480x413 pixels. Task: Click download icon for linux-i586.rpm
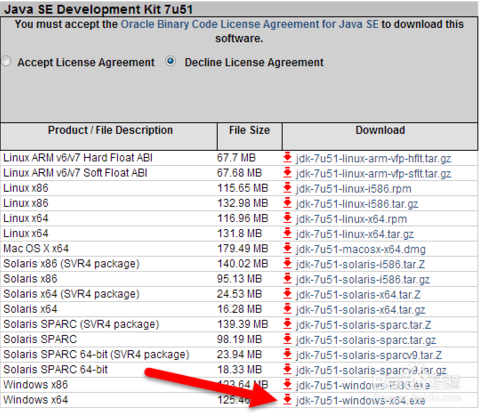[287, 188]
